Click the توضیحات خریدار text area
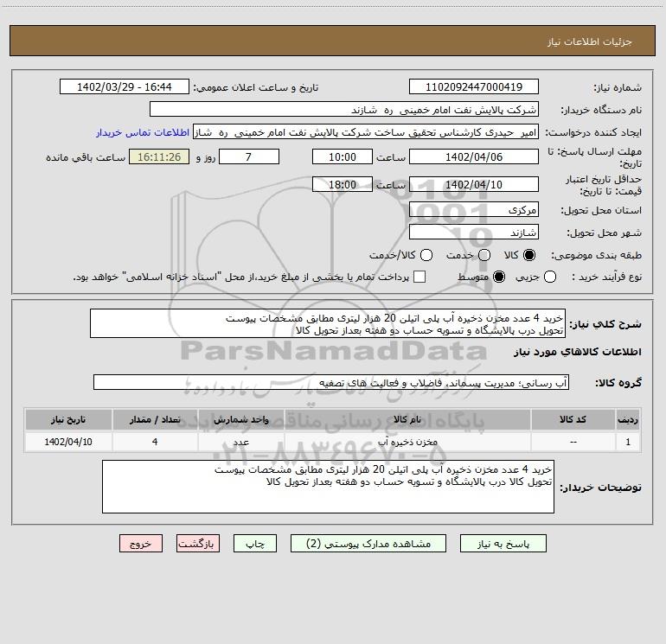Viewport: 666px width, 644px height. point(328,487)
